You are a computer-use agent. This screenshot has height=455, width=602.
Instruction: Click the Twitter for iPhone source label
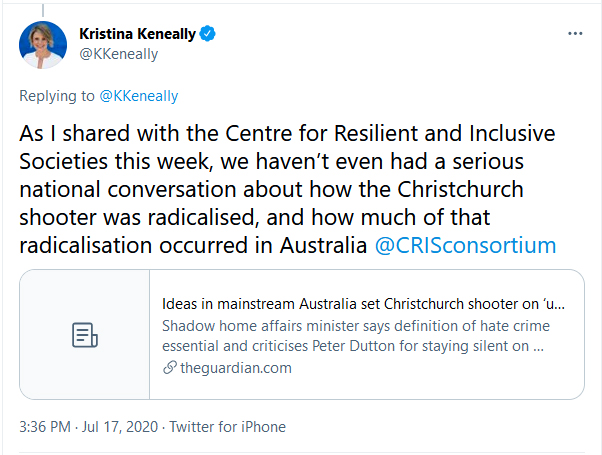(x=228, y=427)
